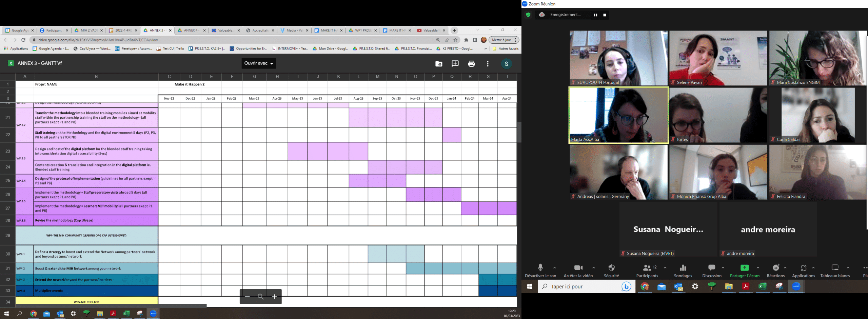
Task: Click the add comment icon in Drive viewer
Action: point(455,64)
